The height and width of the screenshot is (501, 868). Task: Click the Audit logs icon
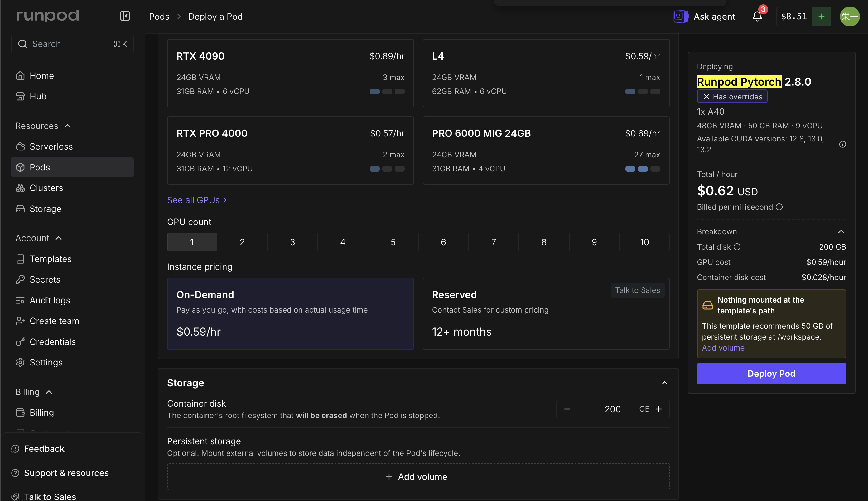pyautogui.click(x=20, y=300)
